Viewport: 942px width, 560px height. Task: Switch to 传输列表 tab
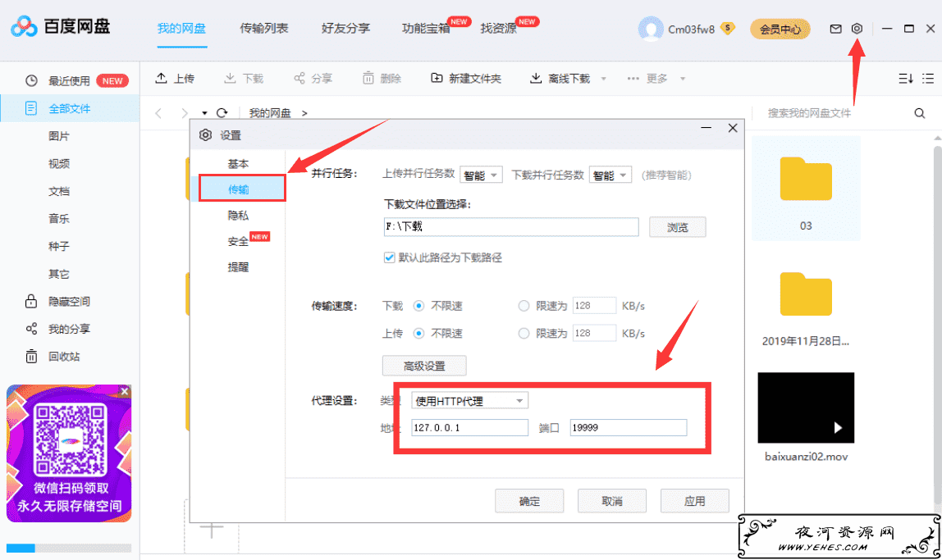[263, 28]
